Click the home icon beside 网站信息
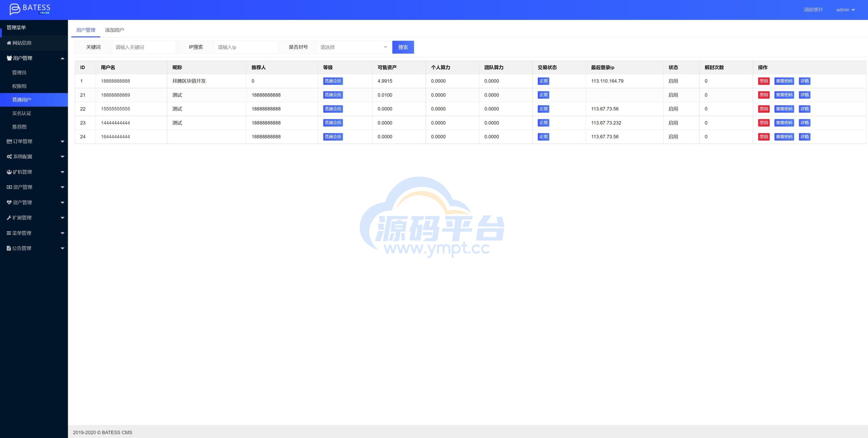 (9, 43)
